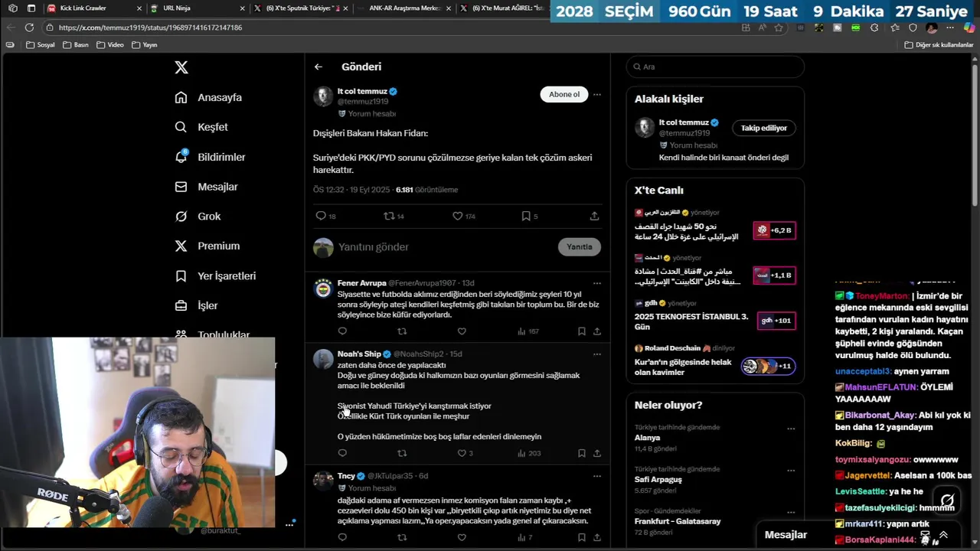Like Noah's Ship reply showing 3
980x551 pixels.
[x=462, y=453]
